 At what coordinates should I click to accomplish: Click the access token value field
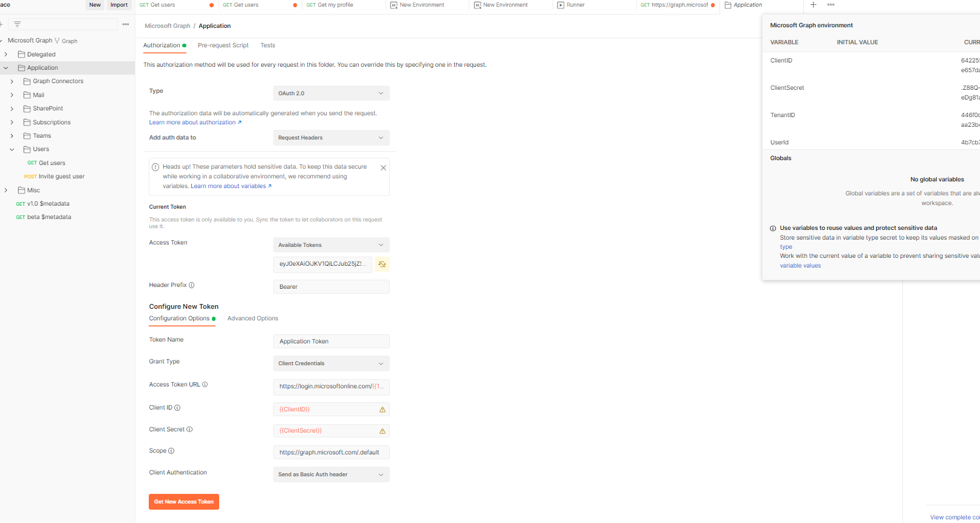click(322, 264)
